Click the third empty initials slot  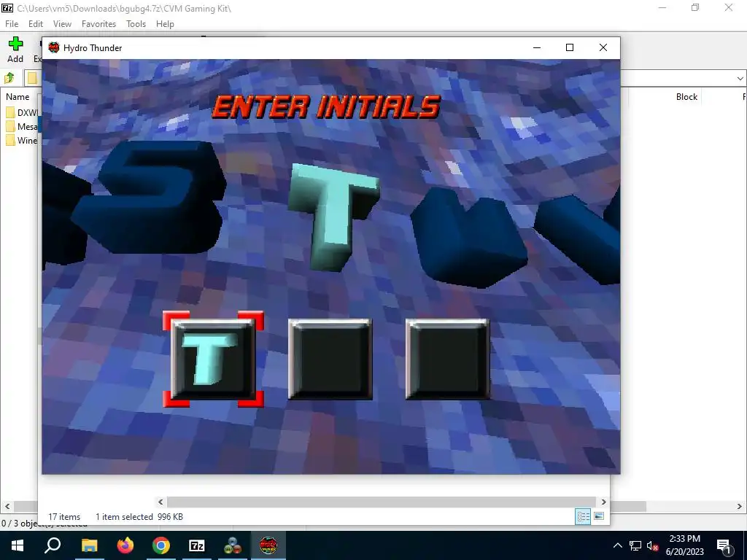click(448, 359)
